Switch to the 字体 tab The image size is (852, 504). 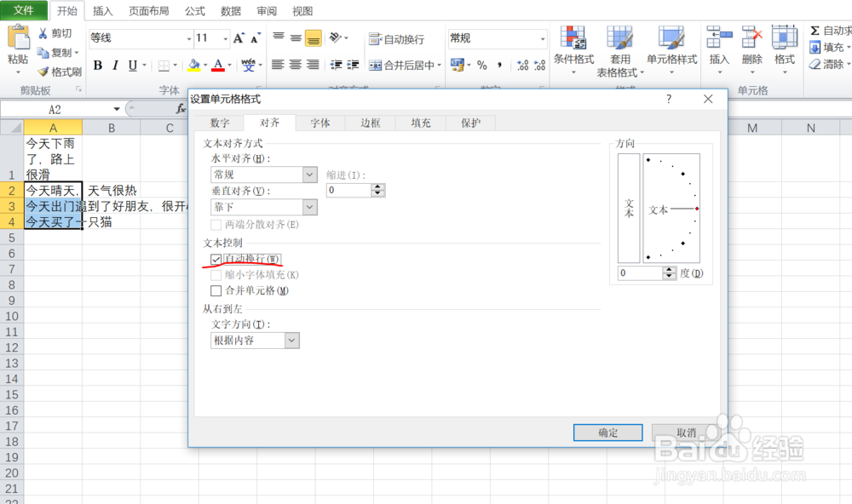[x=320, y=123]
